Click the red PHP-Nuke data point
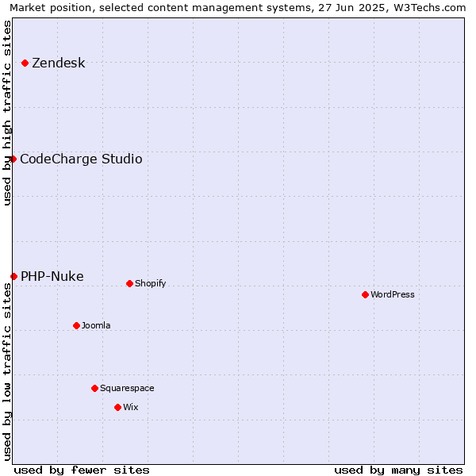 13,276
